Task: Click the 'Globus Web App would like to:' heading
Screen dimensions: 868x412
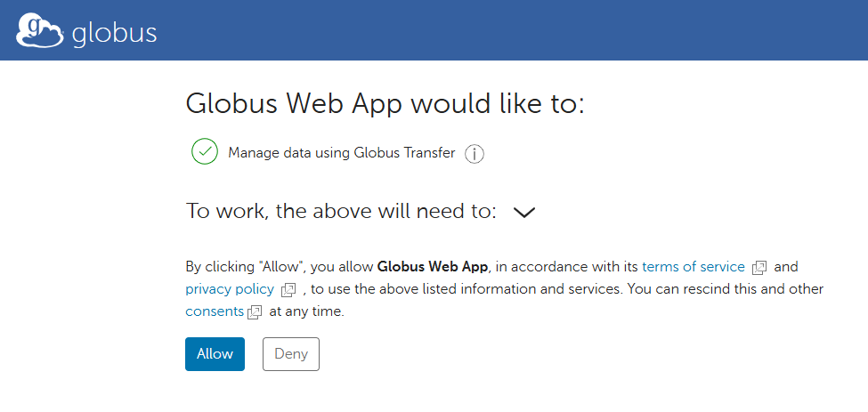Action: (x=385, y=104)
